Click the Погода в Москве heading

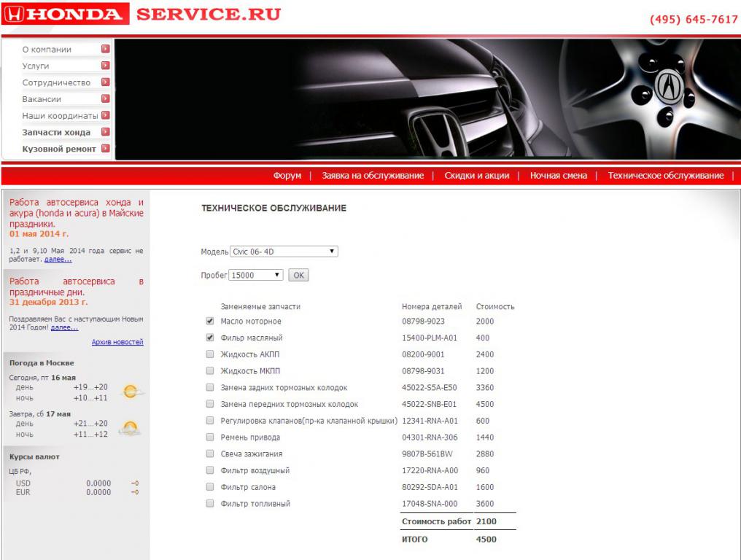pos(42,363)
